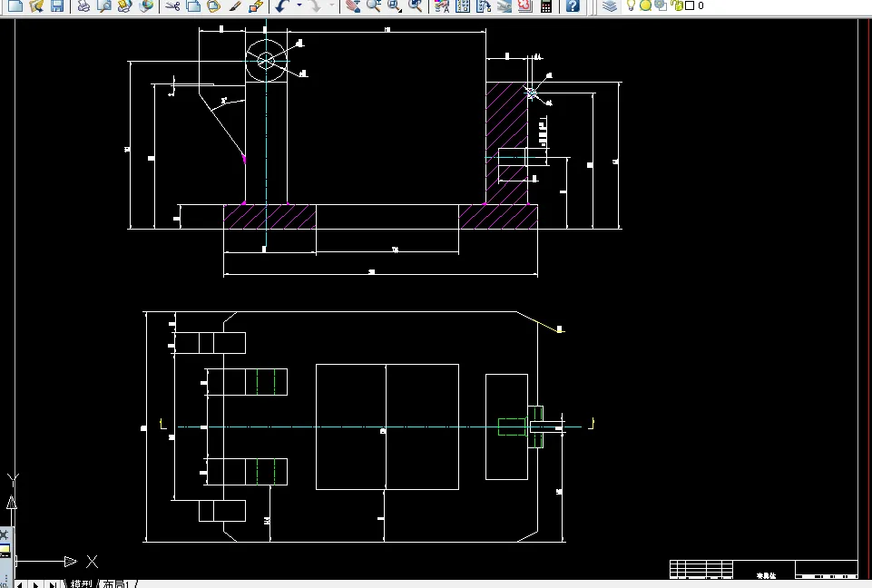This screenshot has height=588, width=872.
Task: Expand the Redo history dropdown arrow
Action: pyautogui.click(x=332, y=5)
